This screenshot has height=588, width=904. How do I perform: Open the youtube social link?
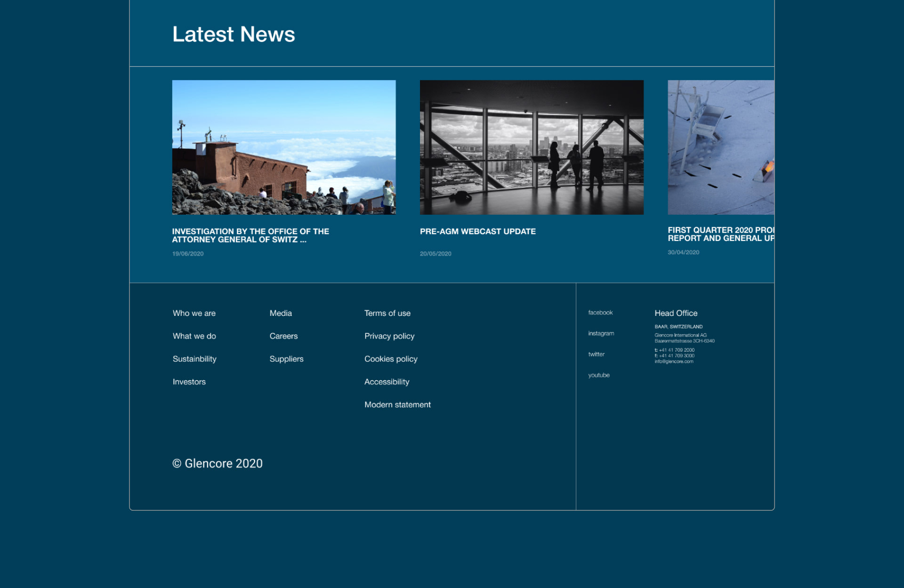click(x=599, y=375)
